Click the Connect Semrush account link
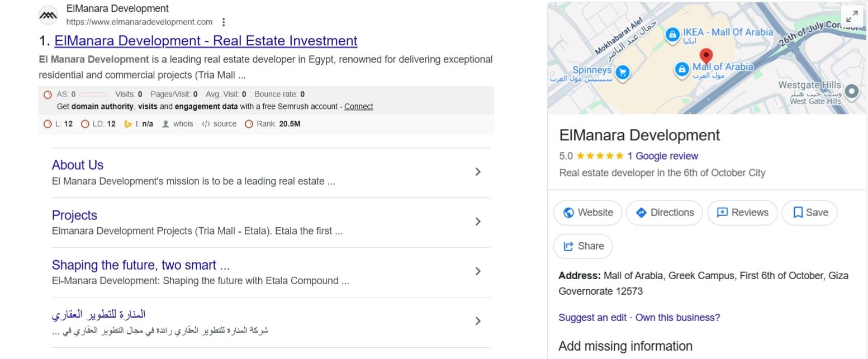 pos(358,107)
